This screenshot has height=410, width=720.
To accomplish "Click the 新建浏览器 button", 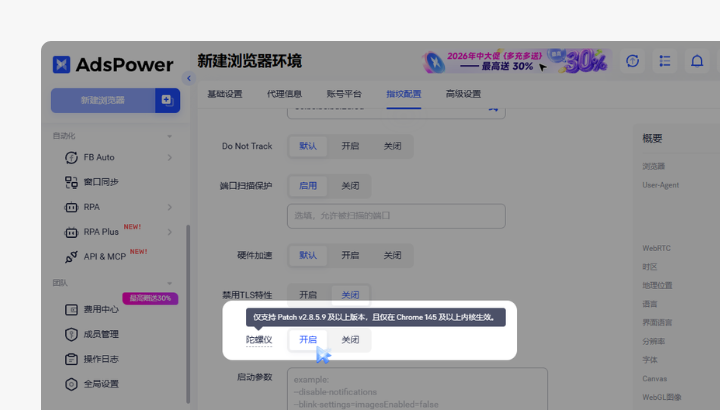I will click(x=103, y=100).
